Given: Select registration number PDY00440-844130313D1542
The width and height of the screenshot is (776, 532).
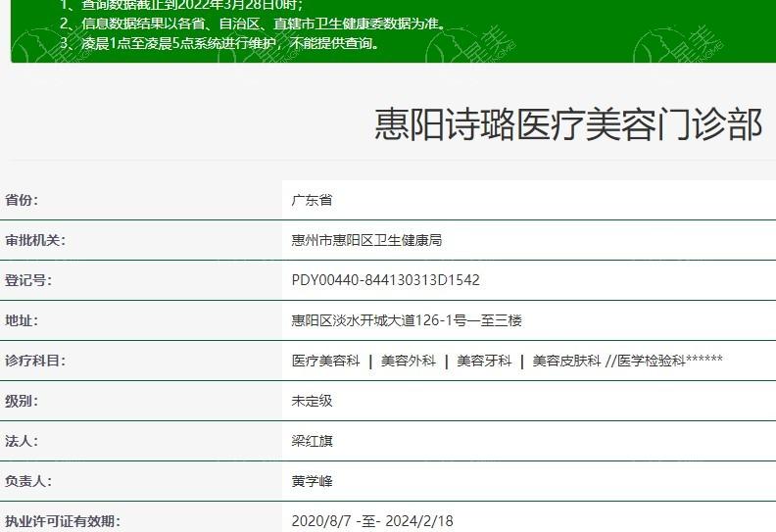Looking at the screenshot, I should point(385,280).
